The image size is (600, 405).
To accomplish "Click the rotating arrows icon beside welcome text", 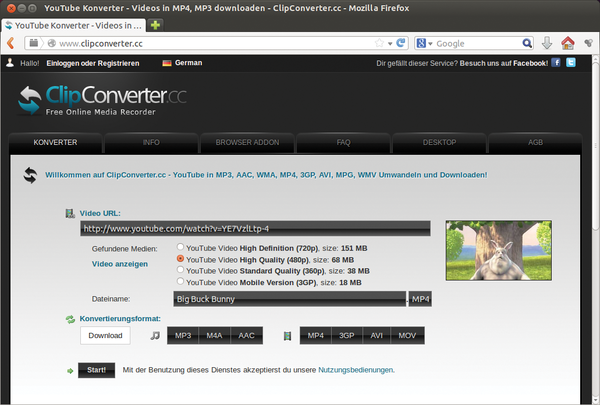I will point(30,175).
